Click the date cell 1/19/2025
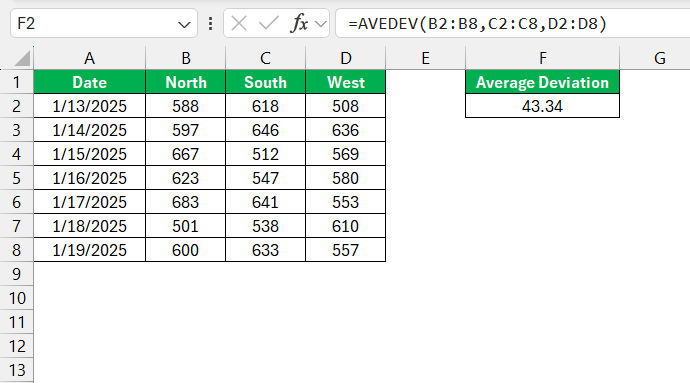The image size is (690, 383). point(89,250)
